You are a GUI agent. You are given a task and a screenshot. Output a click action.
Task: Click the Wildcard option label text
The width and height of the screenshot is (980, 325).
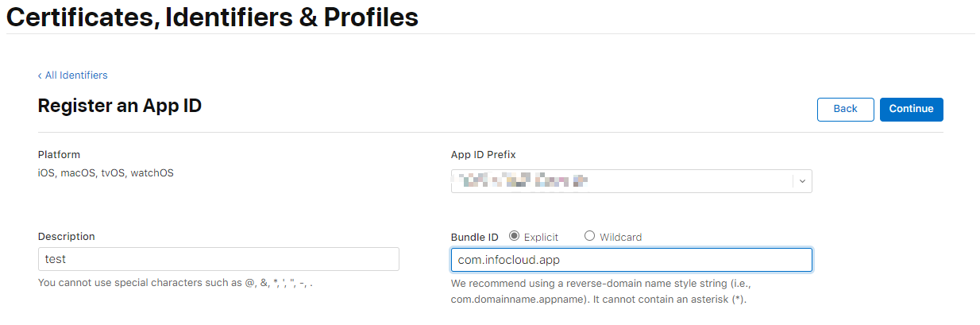[621, 237]
